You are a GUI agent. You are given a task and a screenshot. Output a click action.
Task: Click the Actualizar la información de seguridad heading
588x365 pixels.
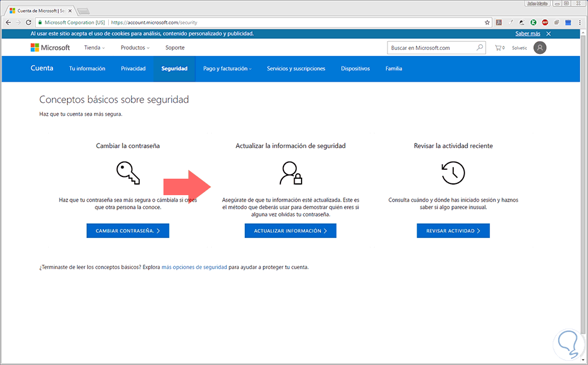pos(290,146)
